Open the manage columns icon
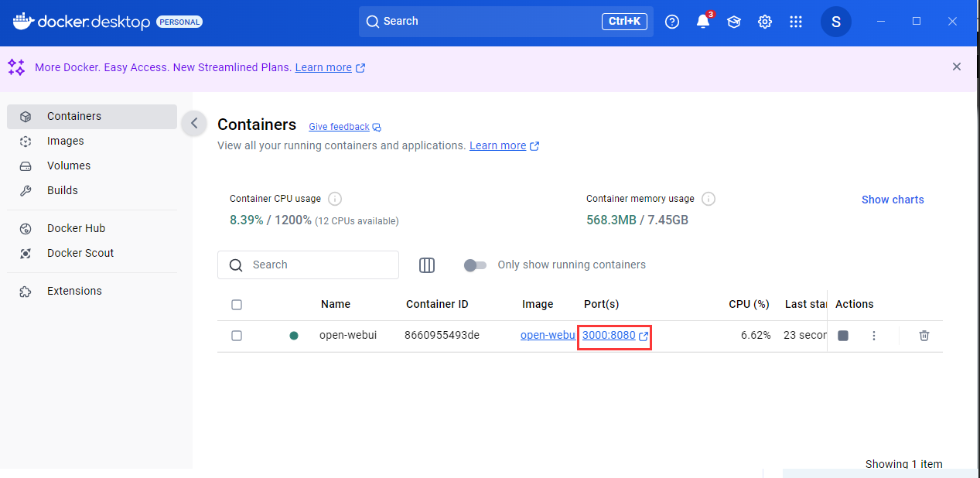This screenshot has height=478, width=980. coord(427,265)
